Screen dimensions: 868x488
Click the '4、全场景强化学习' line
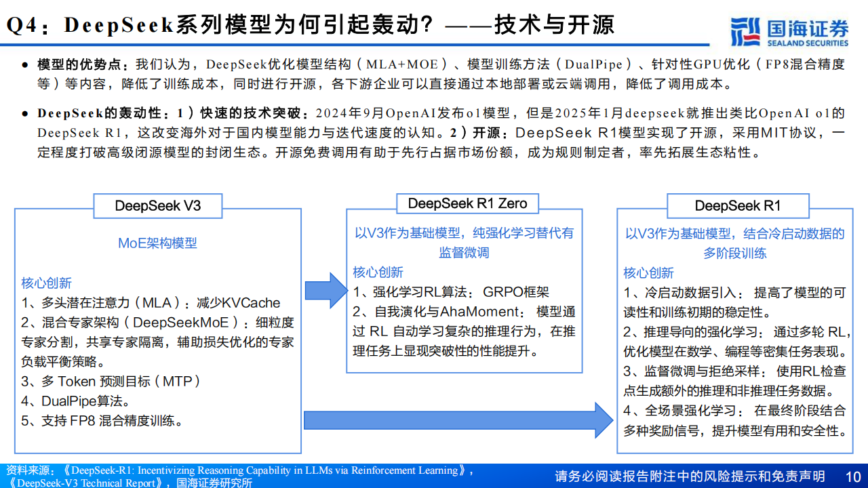point(735,420)
